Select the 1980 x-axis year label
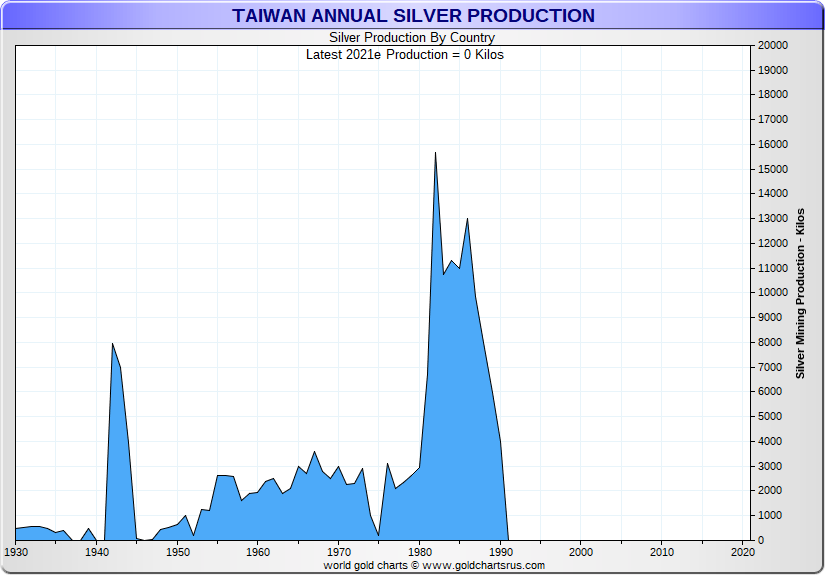825x575 pixels. pos(419,552)
